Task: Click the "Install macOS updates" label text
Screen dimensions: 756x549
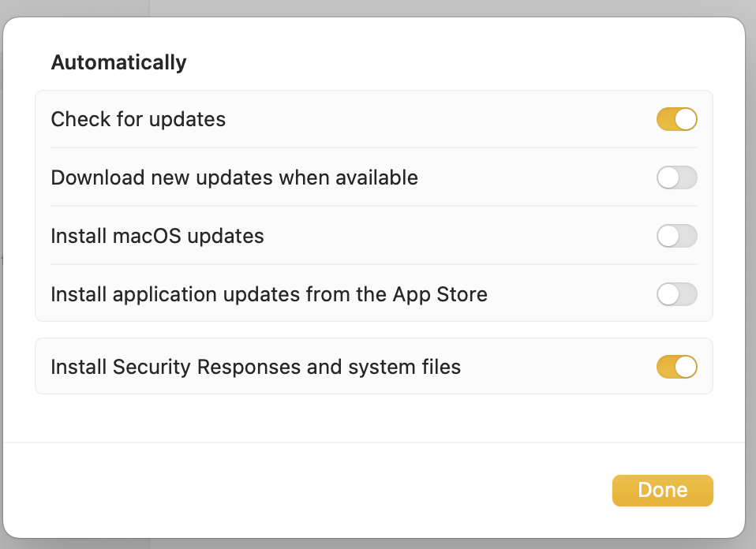Action: (157, 236)
